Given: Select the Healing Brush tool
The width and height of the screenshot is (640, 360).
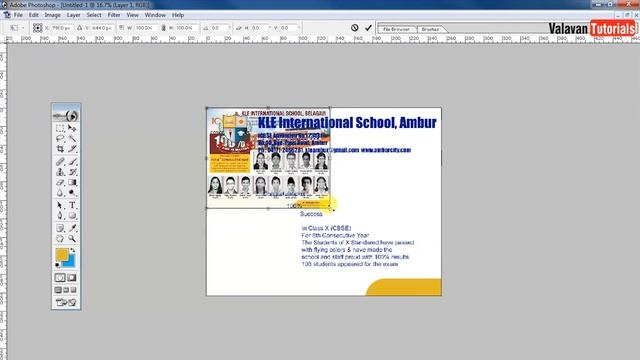Looking at the screenshot, I should pos(60,162).
